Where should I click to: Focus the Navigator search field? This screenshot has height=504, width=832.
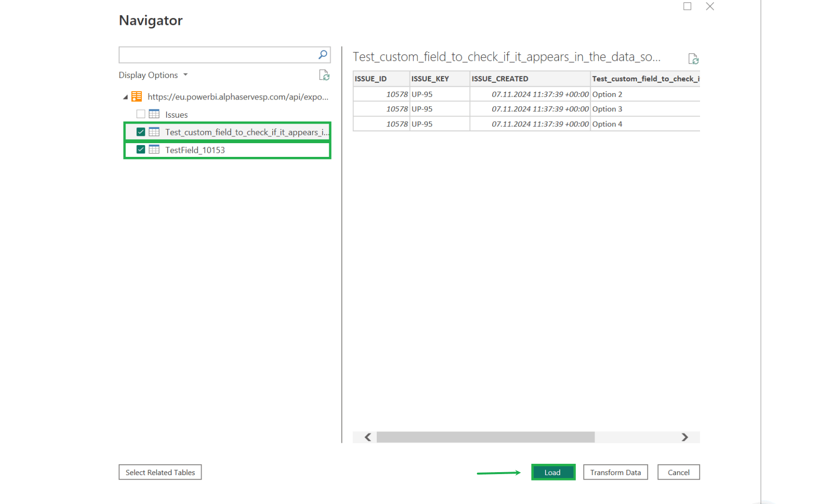pyautogui.click(x=218, y=55)
